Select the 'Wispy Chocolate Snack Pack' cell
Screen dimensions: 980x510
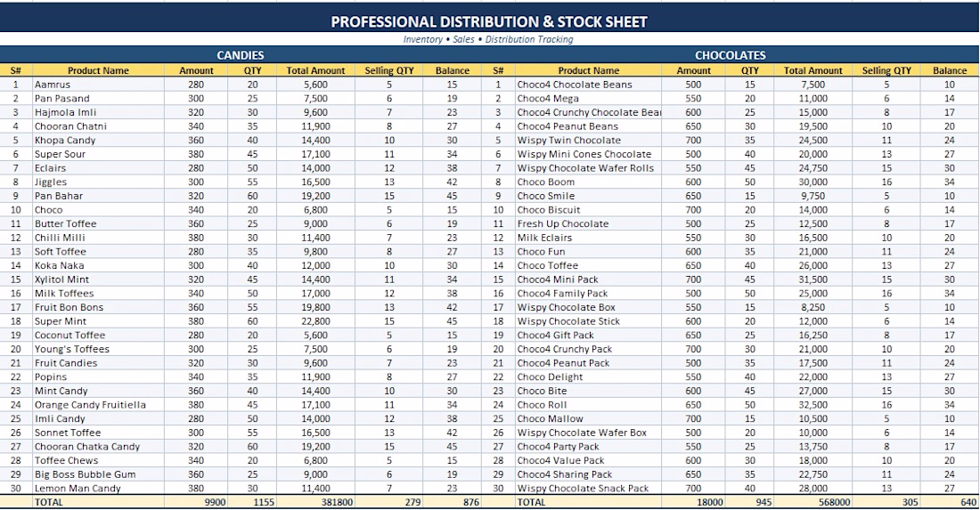(x=588, y=488)
